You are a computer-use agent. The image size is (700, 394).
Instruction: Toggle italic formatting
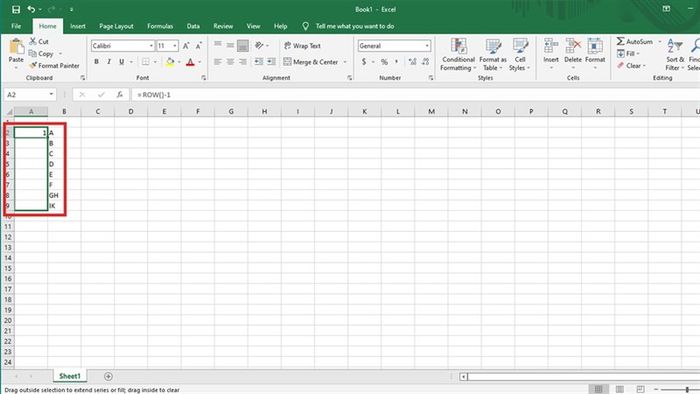tap(108, 62)
